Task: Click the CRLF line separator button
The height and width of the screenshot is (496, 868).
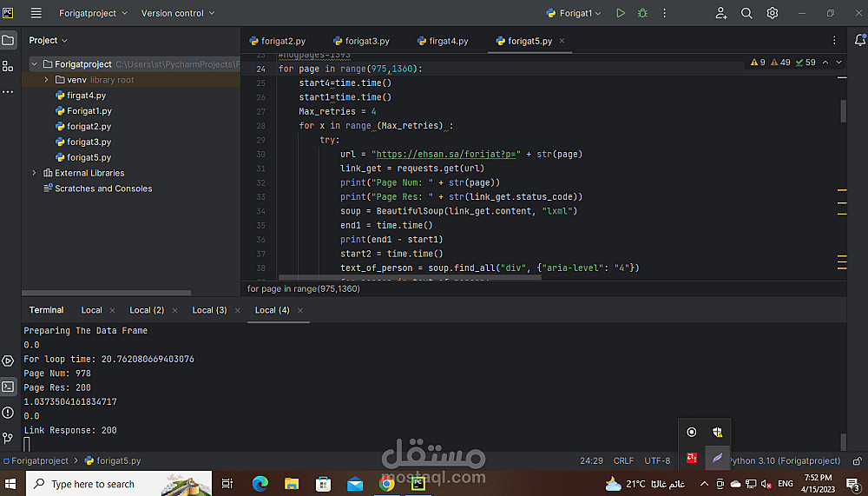Action: [623, 460]
